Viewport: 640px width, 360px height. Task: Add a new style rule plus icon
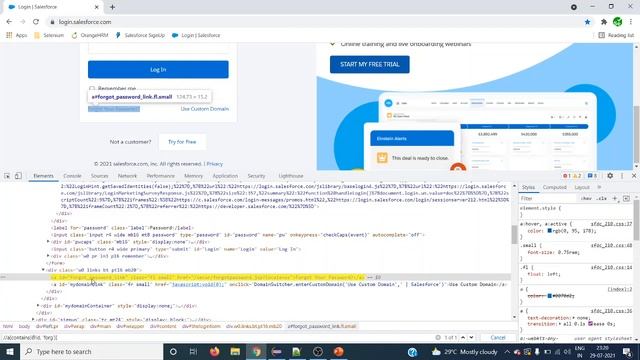615,198
